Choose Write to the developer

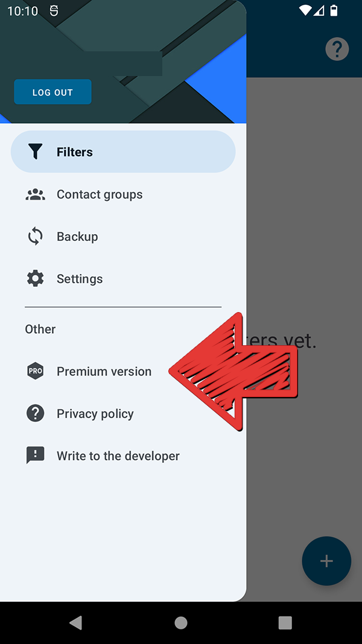(118, 456)
